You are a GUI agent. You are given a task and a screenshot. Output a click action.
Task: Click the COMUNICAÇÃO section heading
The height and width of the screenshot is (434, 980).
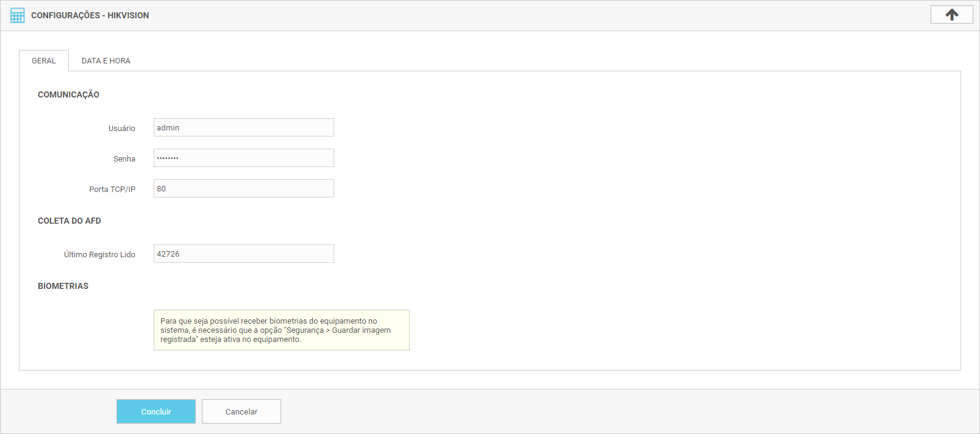(x=68, y=94)
